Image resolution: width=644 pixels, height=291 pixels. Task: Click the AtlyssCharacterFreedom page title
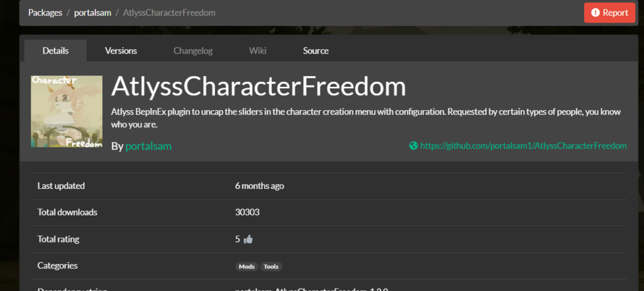tap(258, 86)
